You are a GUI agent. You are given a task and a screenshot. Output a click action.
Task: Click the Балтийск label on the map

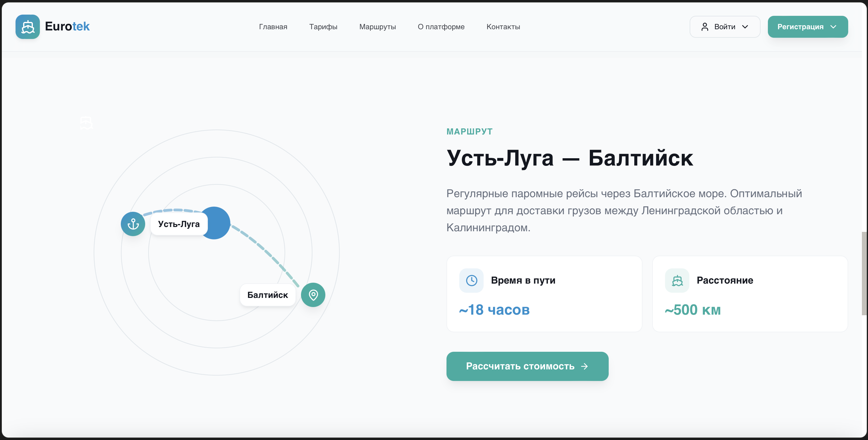tap(268, 295)
